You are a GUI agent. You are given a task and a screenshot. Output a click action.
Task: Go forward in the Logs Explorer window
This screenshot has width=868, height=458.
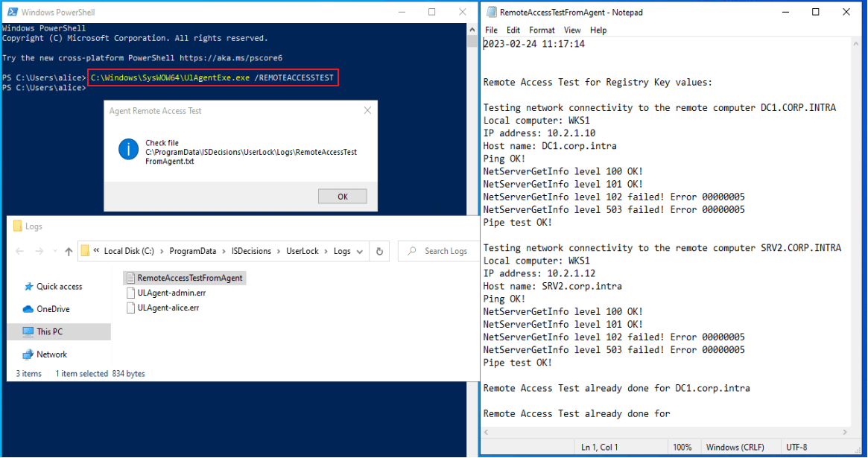click(39, 251)
